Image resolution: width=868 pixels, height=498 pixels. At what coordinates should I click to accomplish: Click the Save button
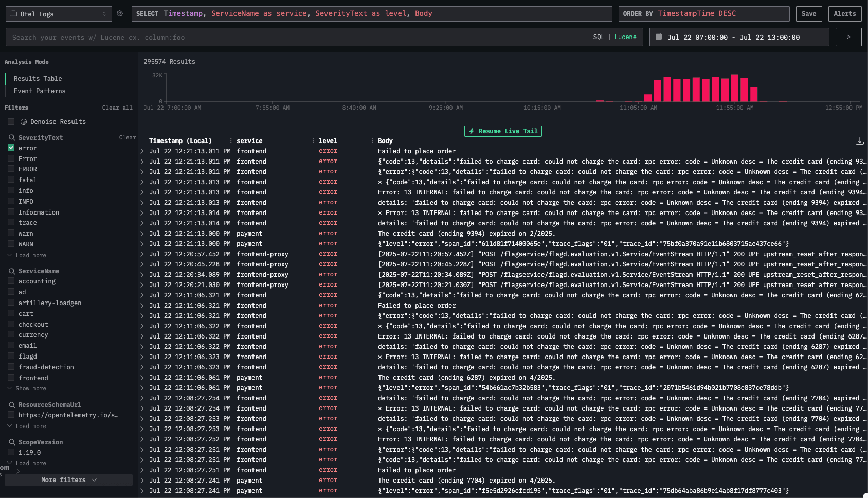(x=808, y=14)
